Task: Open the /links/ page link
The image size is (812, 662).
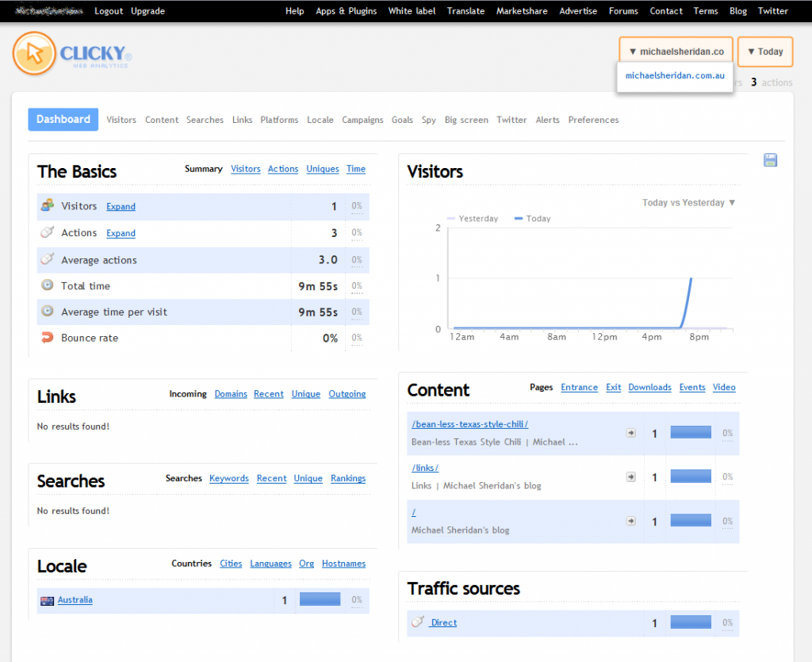Action: [425, 468]
